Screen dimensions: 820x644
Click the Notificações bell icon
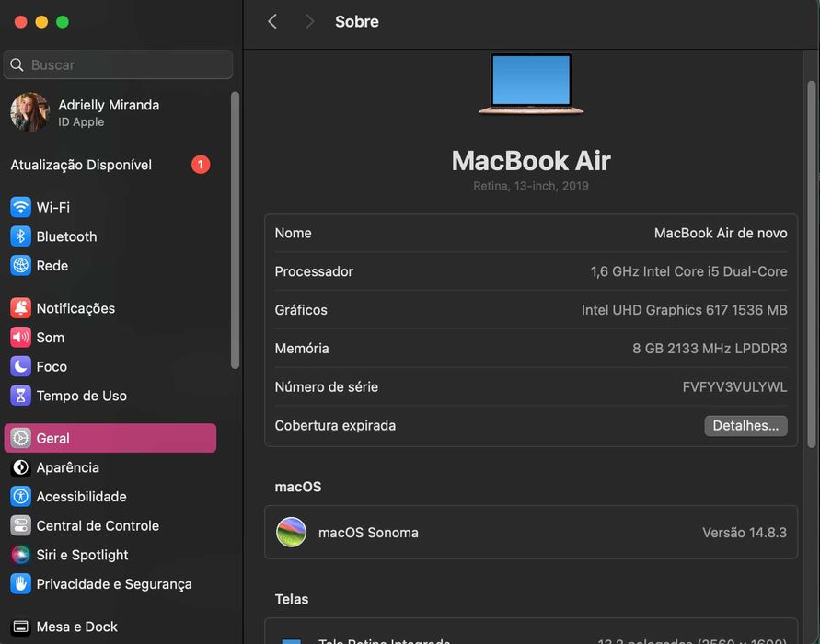[20, 308]
